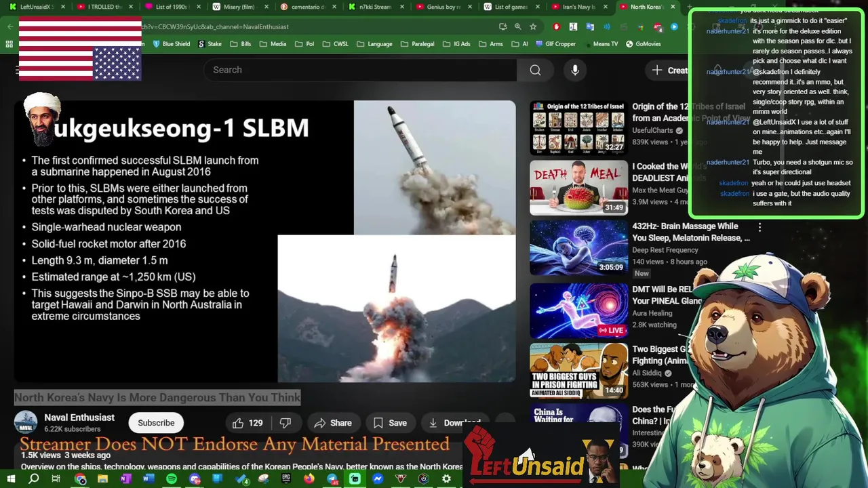The width and height of the screenshot is (868, 488).
Task: Expand the AI bookmark folder
Action: [x=519, y=44]
